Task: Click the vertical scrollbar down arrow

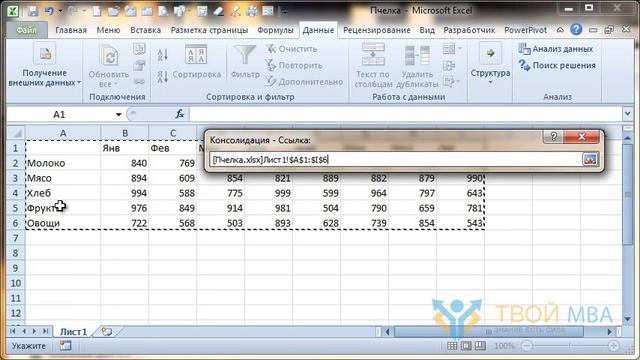Action: click(627, 318)
